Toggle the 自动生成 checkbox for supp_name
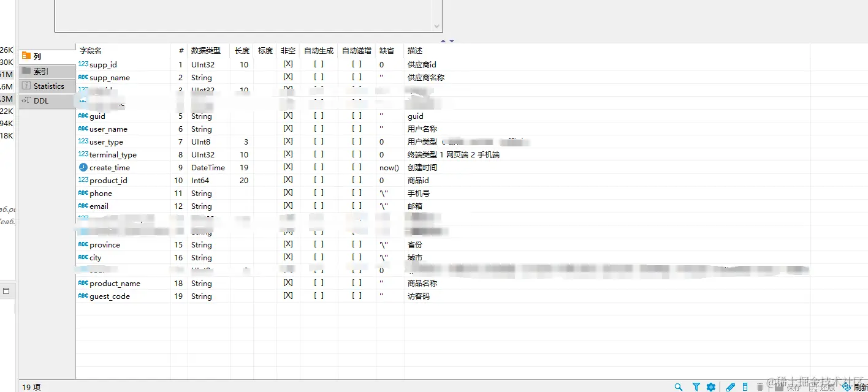The height and width of the screenshot is (392, 868). click(319, 77)
